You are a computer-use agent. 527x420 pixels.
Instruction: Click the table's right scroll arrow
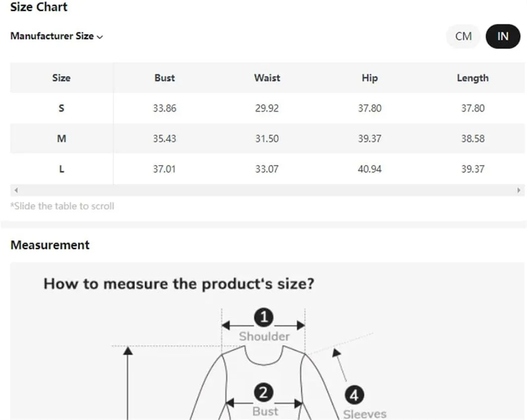point(519,190)
